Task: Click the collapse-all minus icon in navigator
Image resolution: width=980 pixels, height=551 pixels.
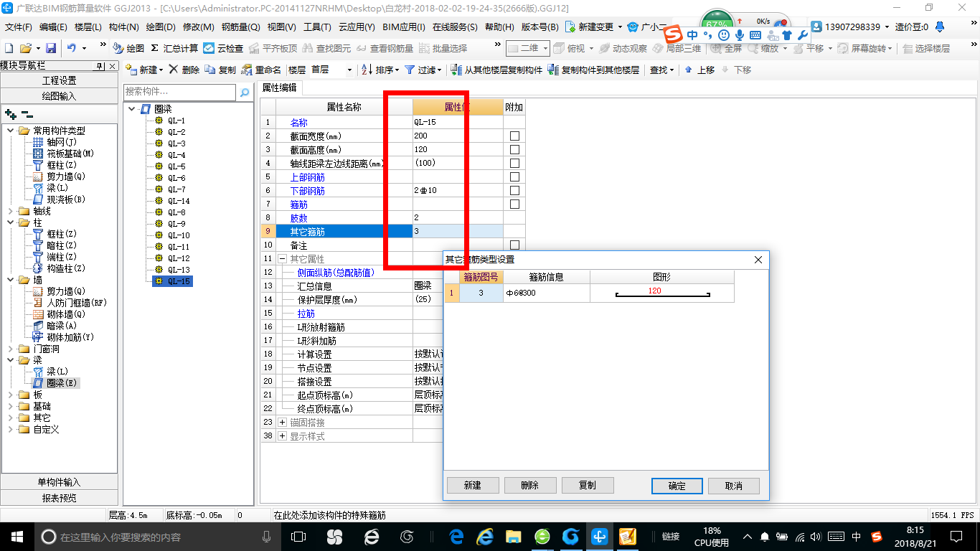Action: [x=27, y=114]
